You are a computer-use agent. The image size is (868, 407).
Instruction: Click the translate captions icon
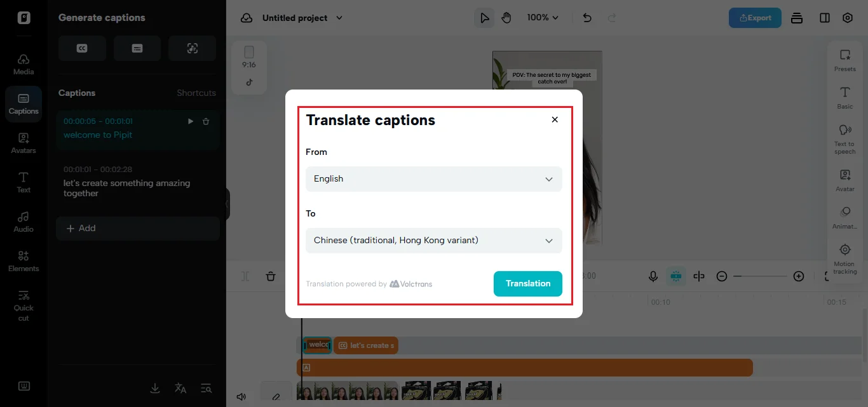click(x=180, y=388)
